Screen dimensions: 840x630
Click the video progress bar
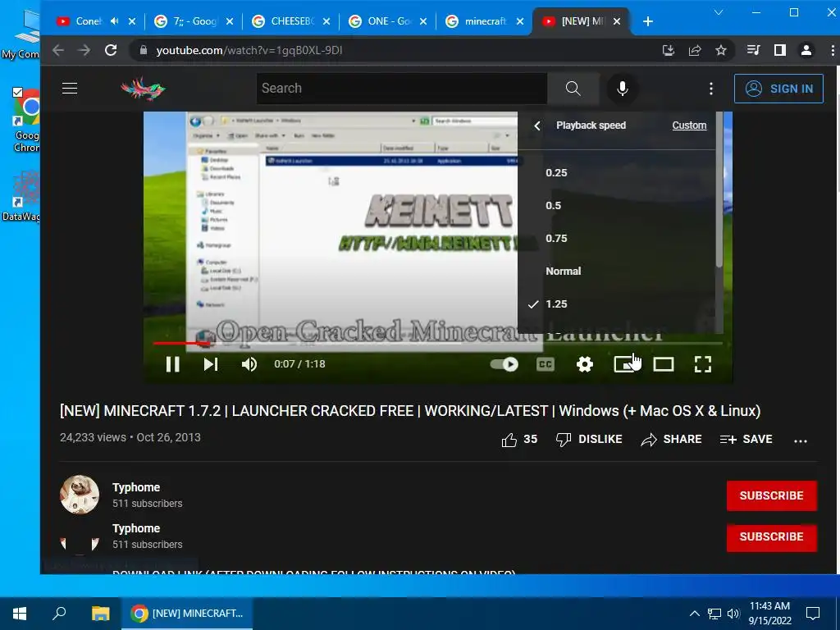coord(438,343)
